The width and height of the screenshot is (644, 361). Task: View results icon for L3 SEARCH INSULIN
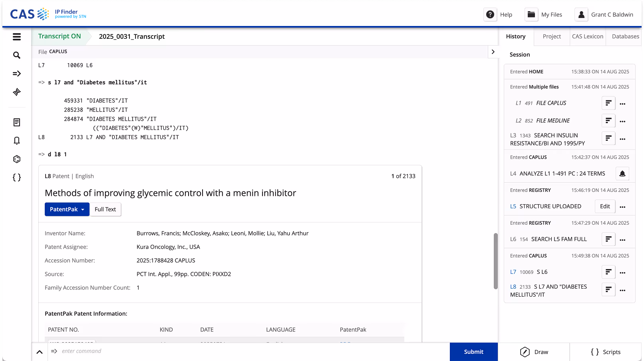coord(608,138)
